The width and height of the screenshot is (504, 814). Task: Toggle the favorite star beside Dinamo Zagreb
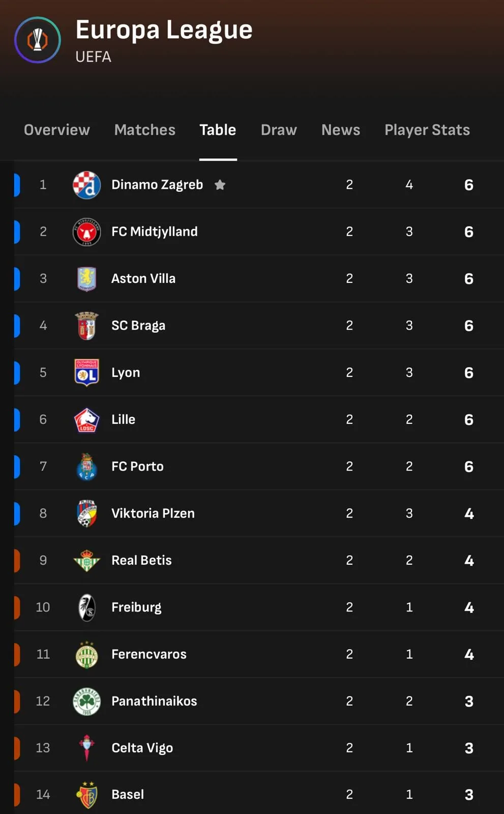(220, 185)
